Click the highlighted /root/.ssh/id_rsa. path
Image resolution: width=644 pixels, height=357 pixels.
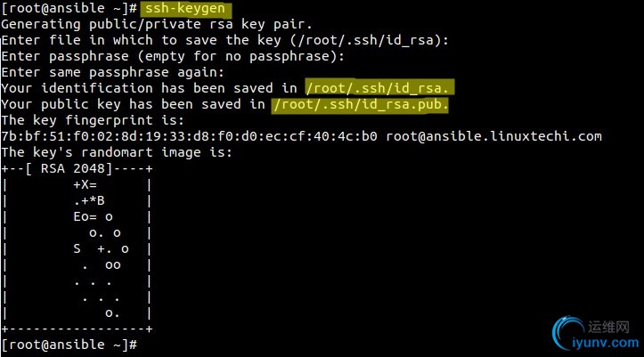tap(379, 88)
